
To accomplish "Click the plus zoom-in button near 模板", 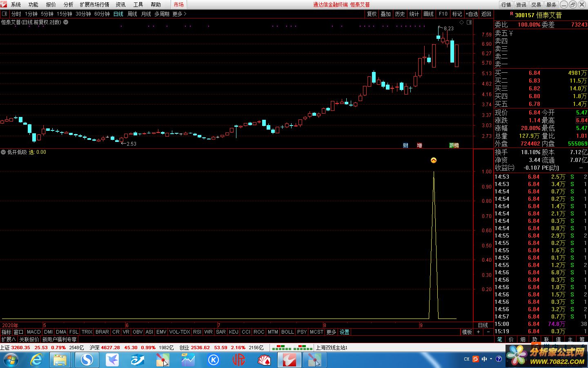I will click(x=478, y=332).
